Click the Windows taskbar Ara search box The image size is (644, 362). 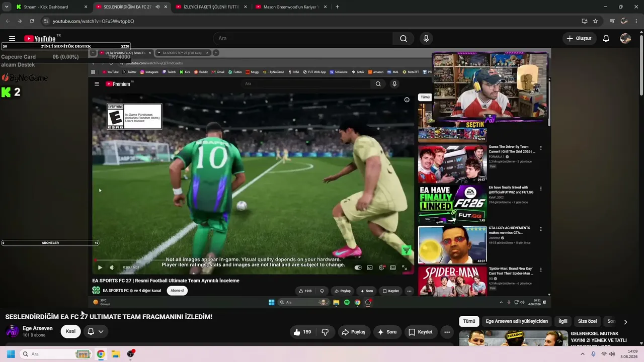point(56,354)
